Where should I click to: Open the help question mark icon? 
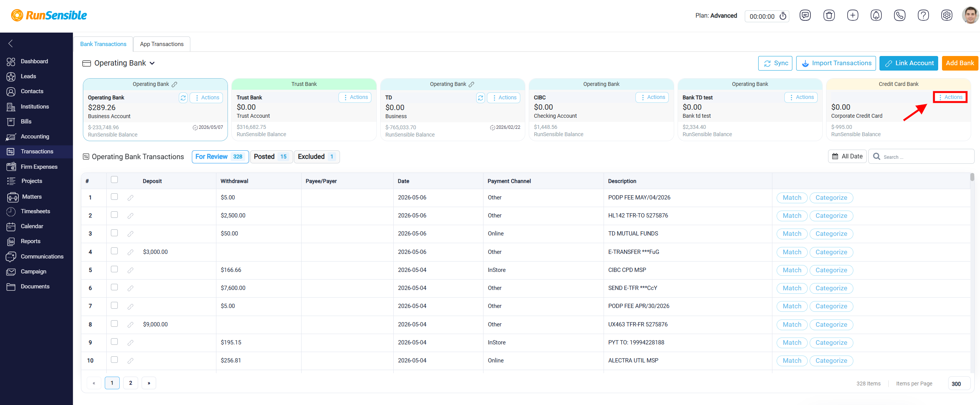(923, 16)
